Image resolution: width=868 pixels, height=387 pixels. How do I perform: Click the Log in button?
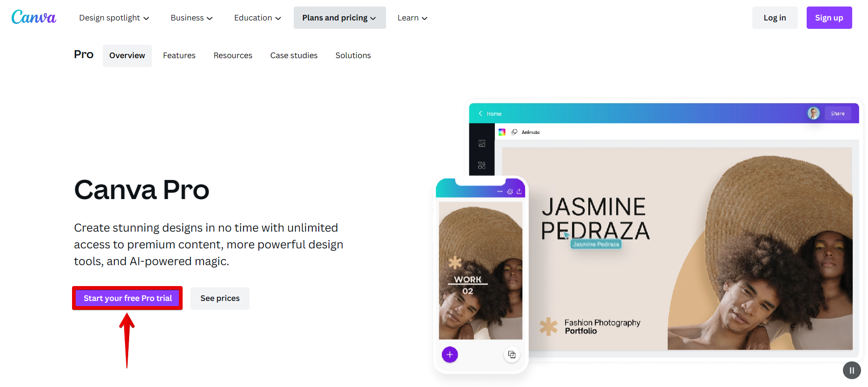(x=775, y=18)
